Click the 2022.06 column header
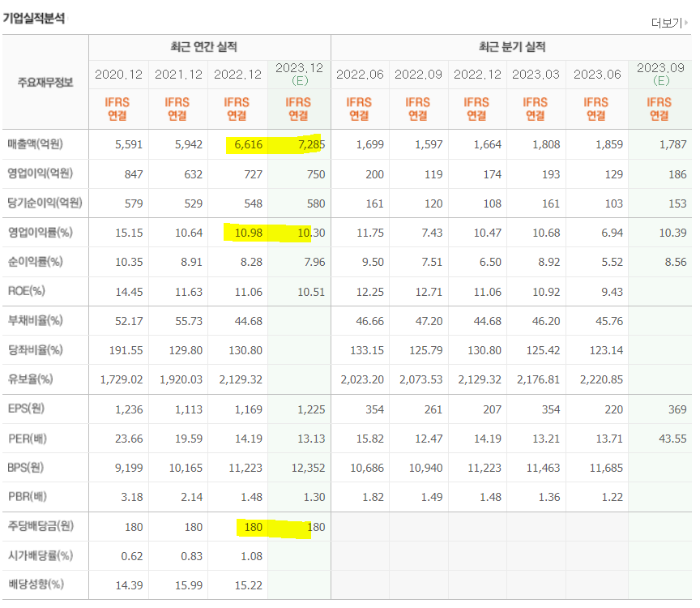The height and width of the screenshot is (608, 700). (x=360, y=74)
